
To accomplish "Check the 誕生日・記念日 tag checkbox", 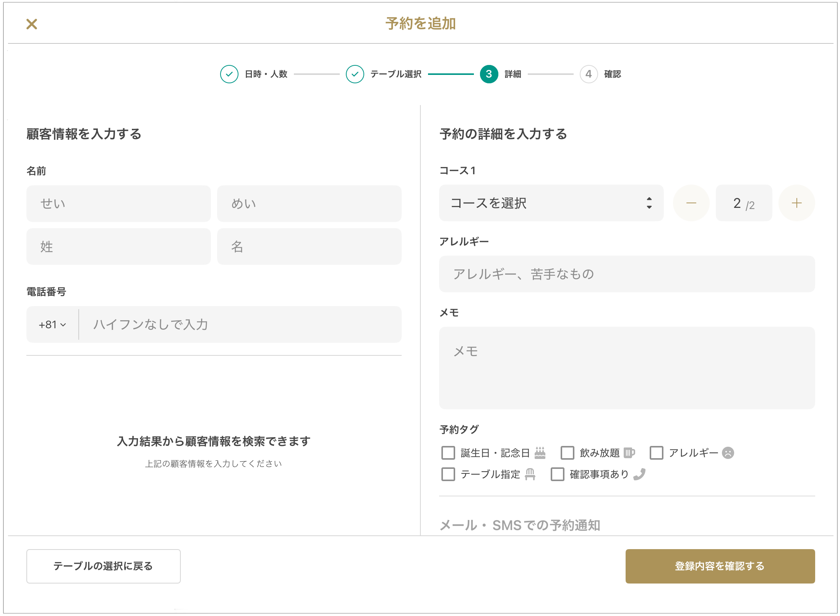I will (x=448, y=453).
